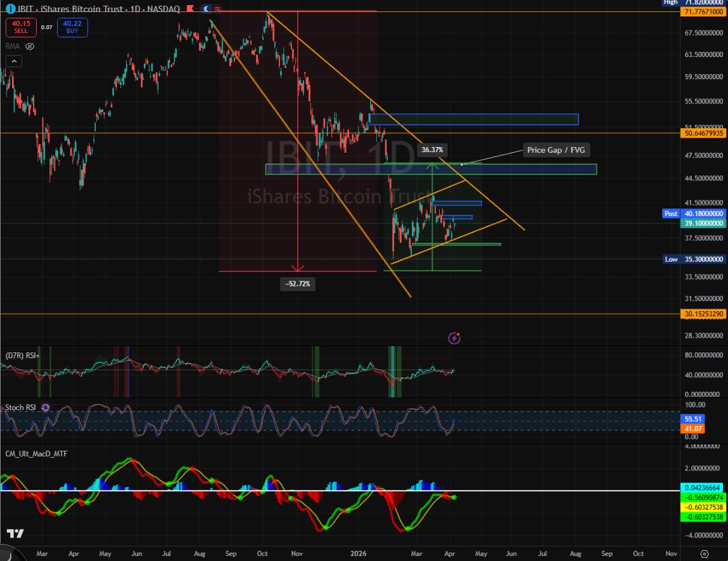The width and height of the screenshot is (728, 561).
Task: Click the 0.07 spread value
Action: point(46,27)
